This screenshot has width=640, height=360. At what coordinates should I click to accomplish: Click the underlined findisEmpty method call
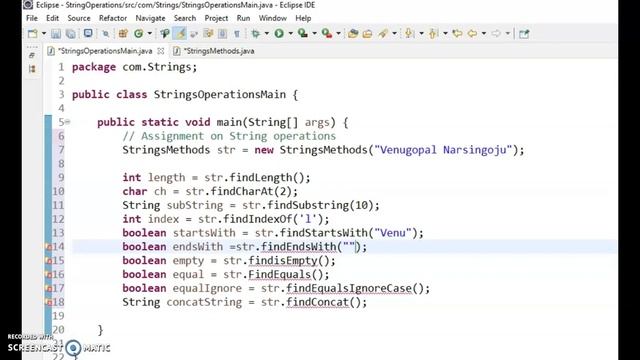click(x=283, y=260)
